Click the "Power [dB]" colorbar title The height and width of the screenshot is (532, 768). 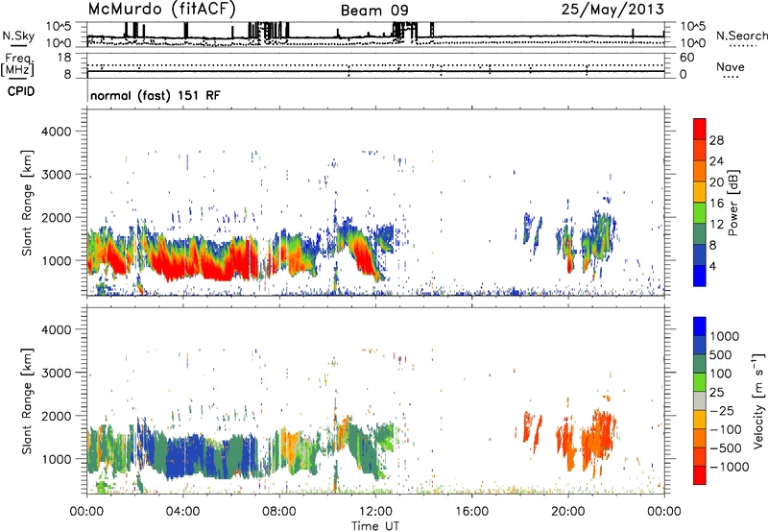[732, 203]
